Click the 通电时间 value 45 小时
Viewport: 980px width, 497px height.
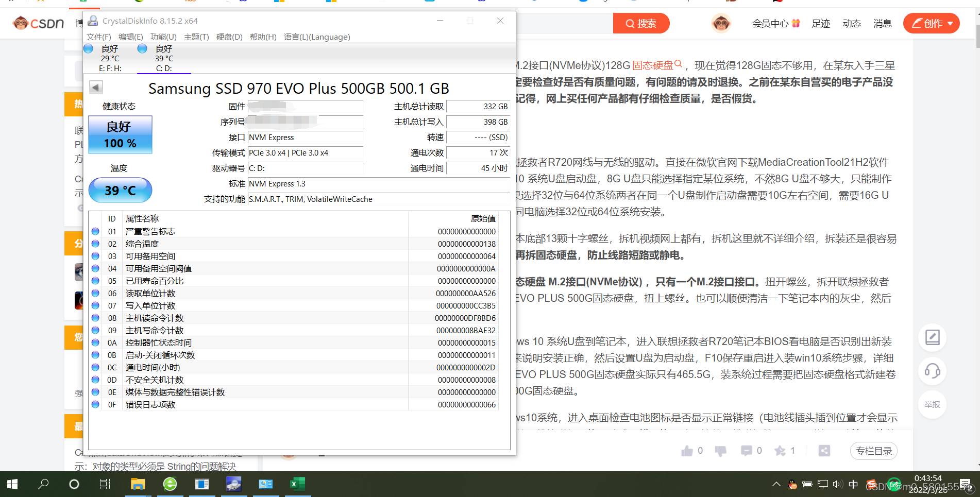click(x=478, y=168)
